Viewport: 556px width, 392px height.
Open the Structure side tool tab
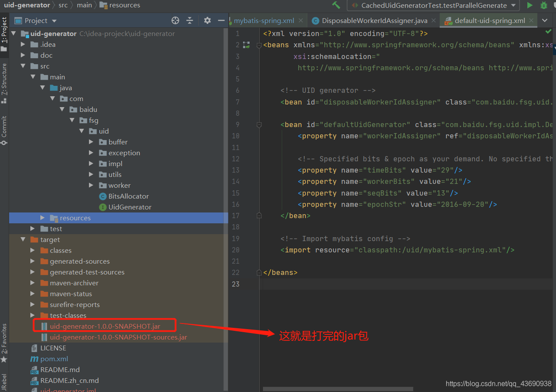coord(4,82)
